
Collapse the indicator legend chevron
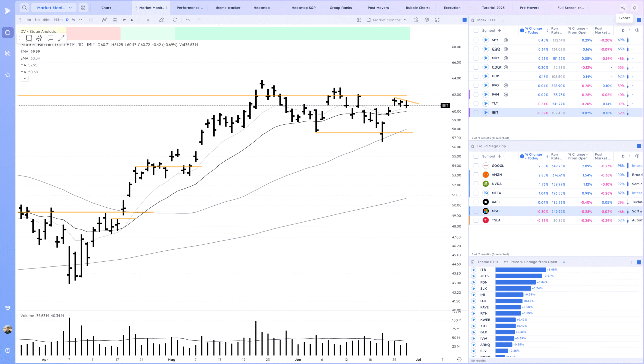(x=25, y=79)
